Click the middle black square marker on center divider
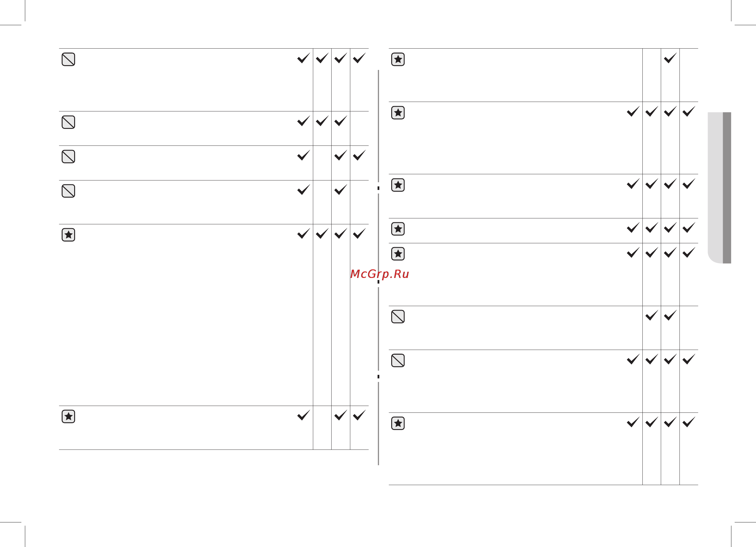756x547 pixels. pyautogui.click(x=378, y=282)
